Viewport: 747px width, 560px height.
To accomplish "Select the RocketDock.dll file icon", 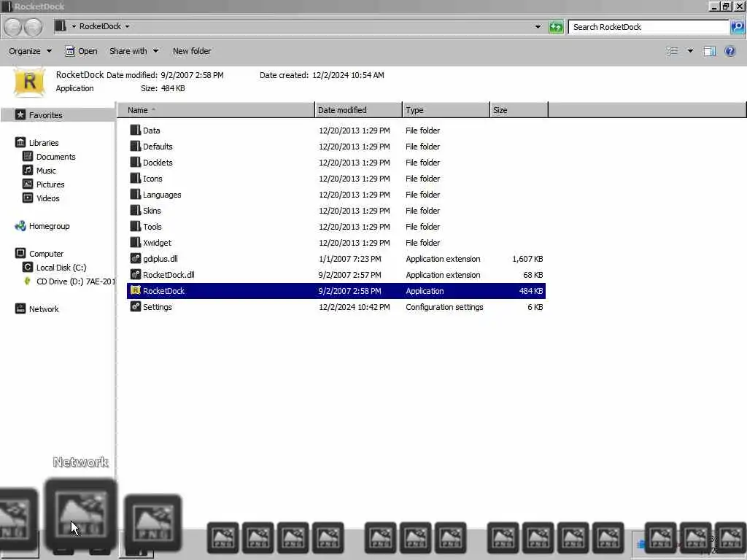I will [x=135, y=275].
